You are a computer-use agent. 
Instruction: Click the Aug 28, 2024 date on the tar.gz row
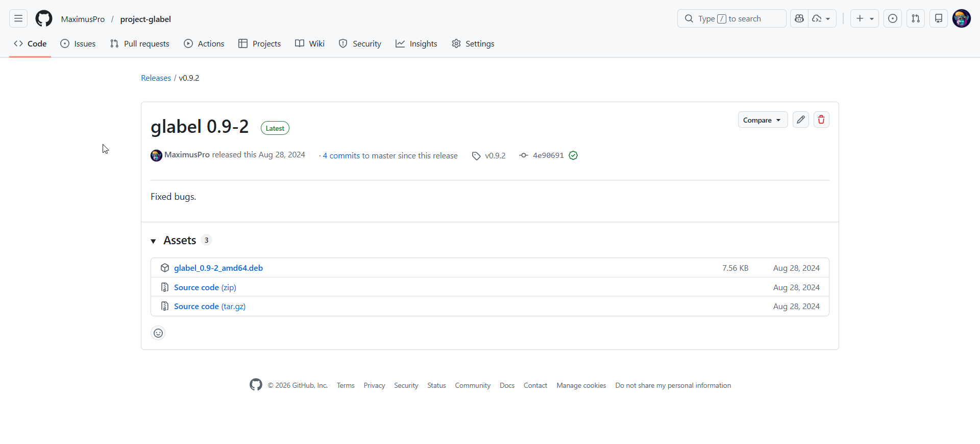796,306
